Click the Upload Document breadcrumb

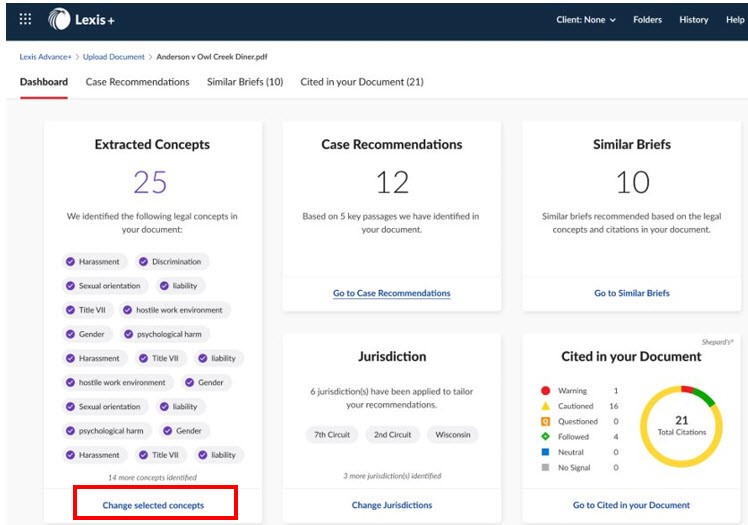[114, 57]
